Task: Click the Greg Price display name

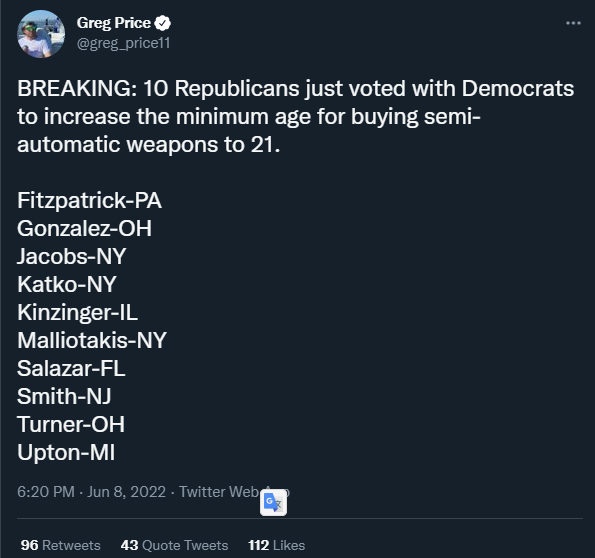Action: tap(114, 23)
